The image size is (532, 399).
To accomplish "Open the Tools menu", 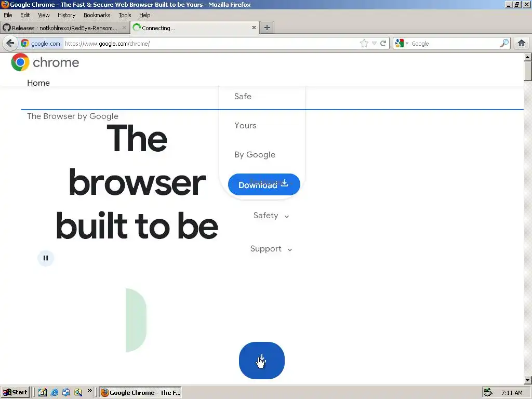I will [x=125, y=15].
